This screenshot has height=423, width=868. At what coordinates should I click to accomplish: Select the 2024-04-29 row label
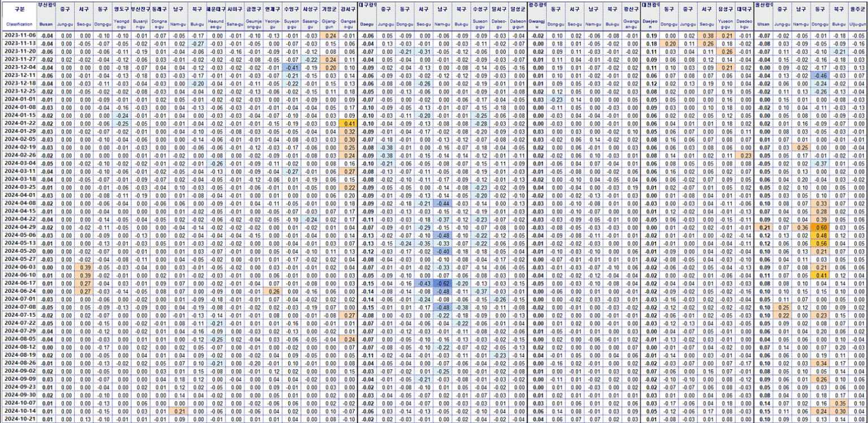18,227
